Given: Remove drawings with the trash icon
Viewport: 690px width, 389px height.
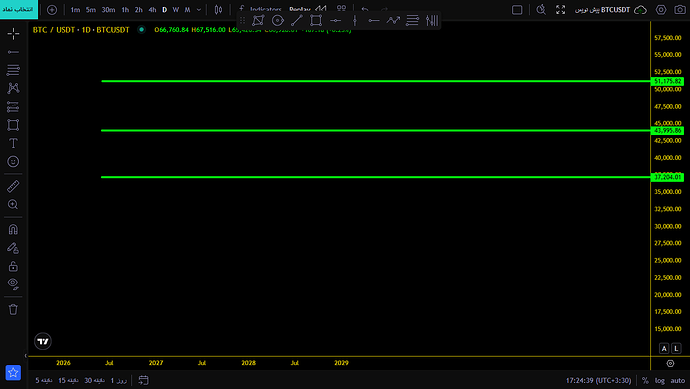Looking at the screenshot, I should 13,309.
